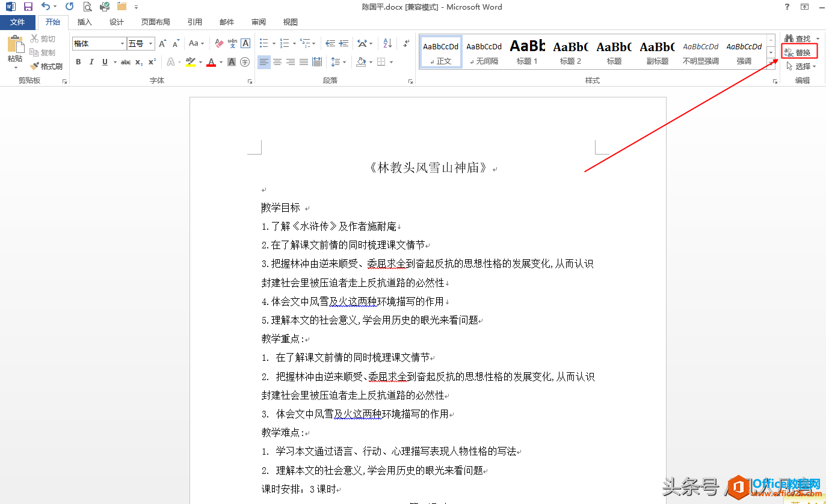Open the File (文件) tab
The height and width of the screenshot is (504, 826).
(x=17, y=22)
